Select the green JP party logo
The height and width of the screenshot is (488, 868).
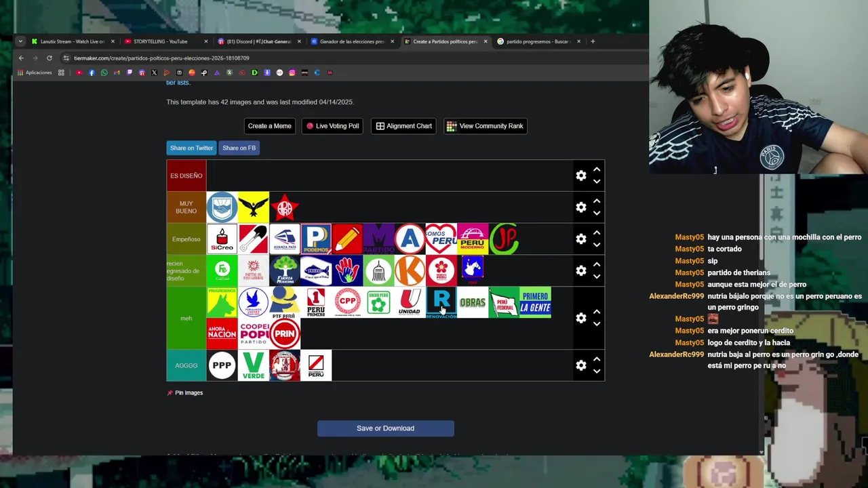point(503,239)
